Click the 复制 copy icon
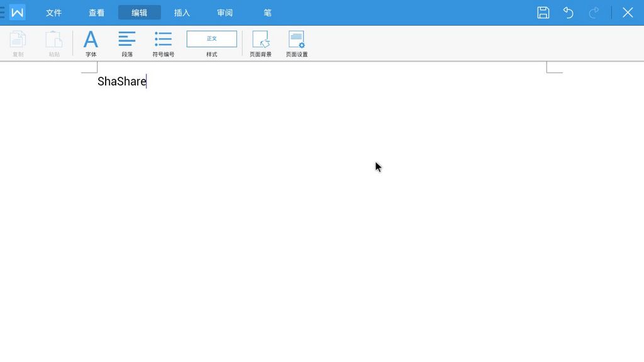Screen dimensions: 644x362 tap(18, 43)
